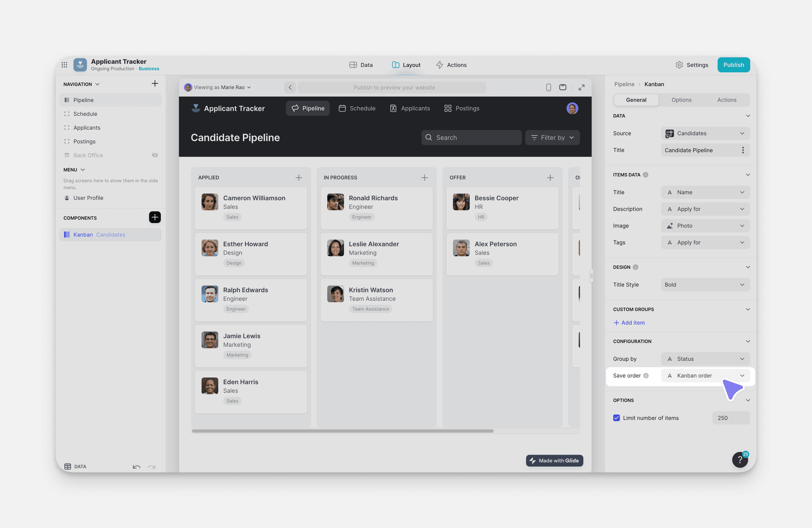
Task: Collapse the CUSTOM GROUPS section
Action: (x=748, y=309)
